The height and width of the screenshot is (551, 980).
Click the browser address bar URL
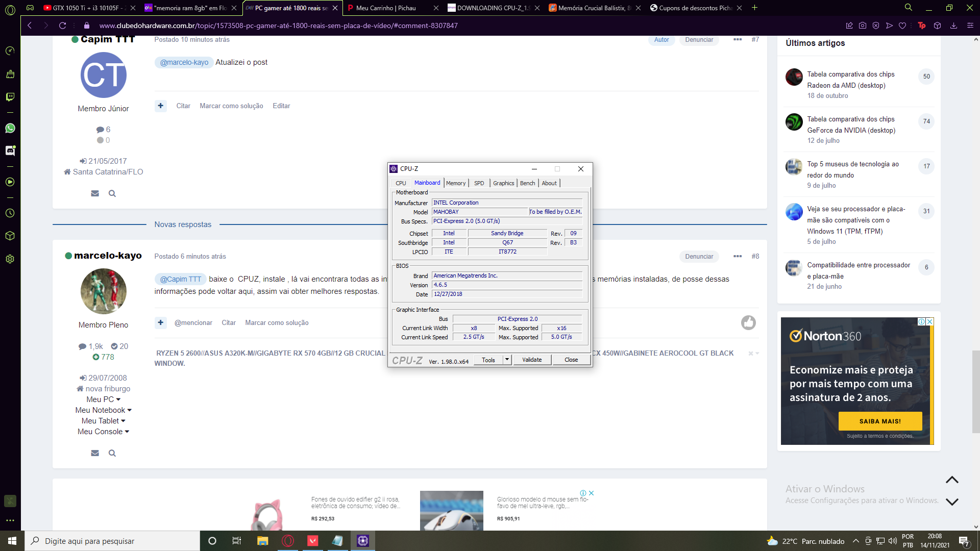click(x=278, y=26)
